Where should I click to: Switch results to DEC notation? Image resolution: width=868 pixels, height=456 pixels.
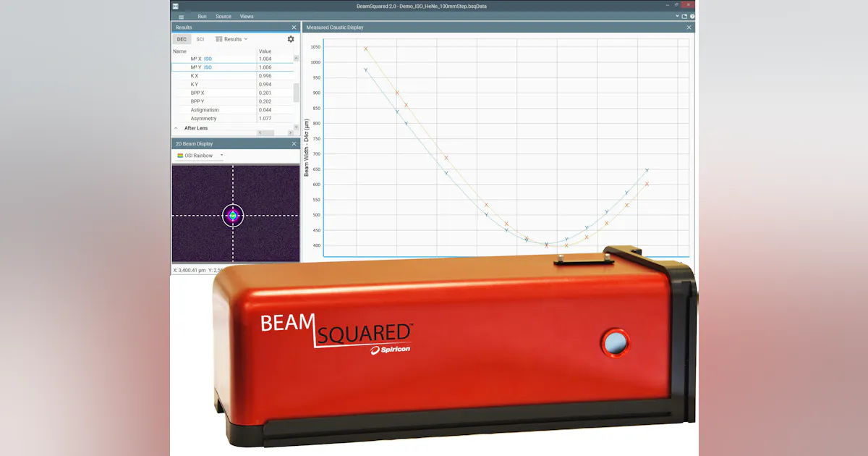point(182,39)
